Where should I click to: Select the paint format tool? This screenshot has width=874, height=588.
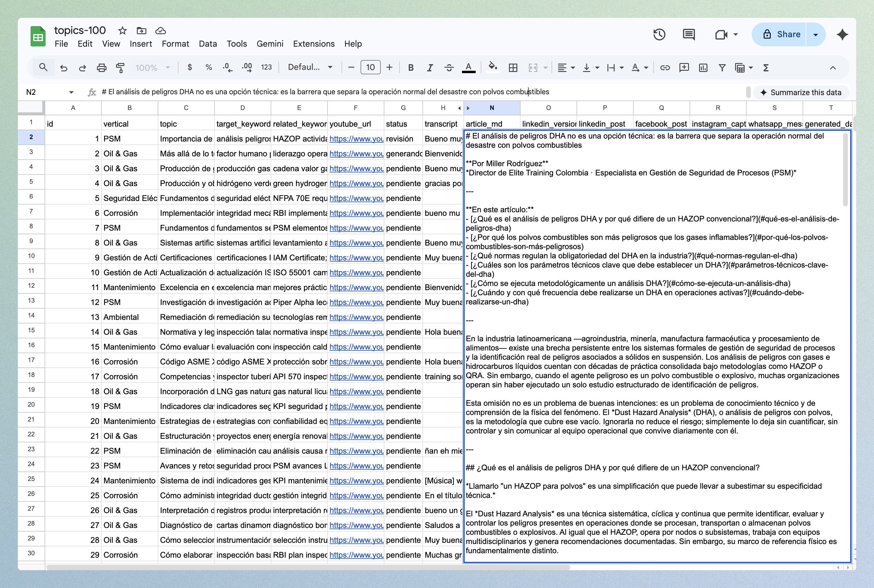pyautogui.click(x=121, y=67)
